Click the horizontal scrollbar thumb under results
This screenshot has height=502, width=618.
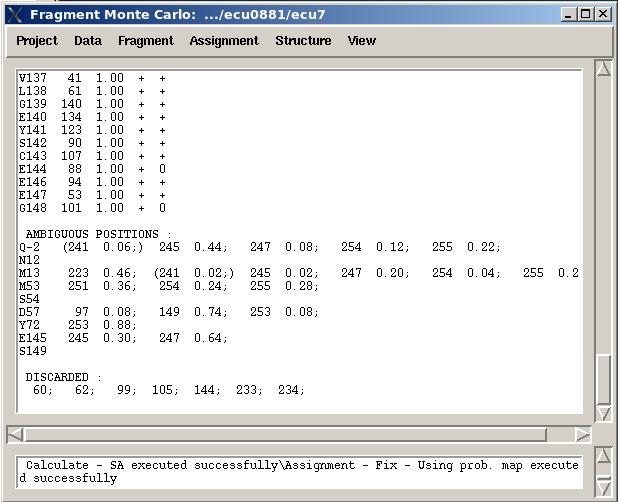(285, 434)
